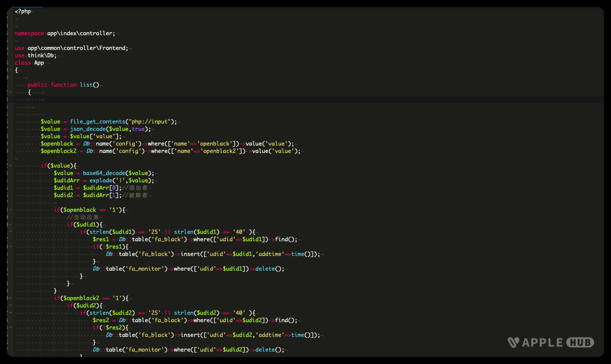Fold the if($openblack2 == '1') block
Screen dimensions: 611x364
[x=11, y=298]
